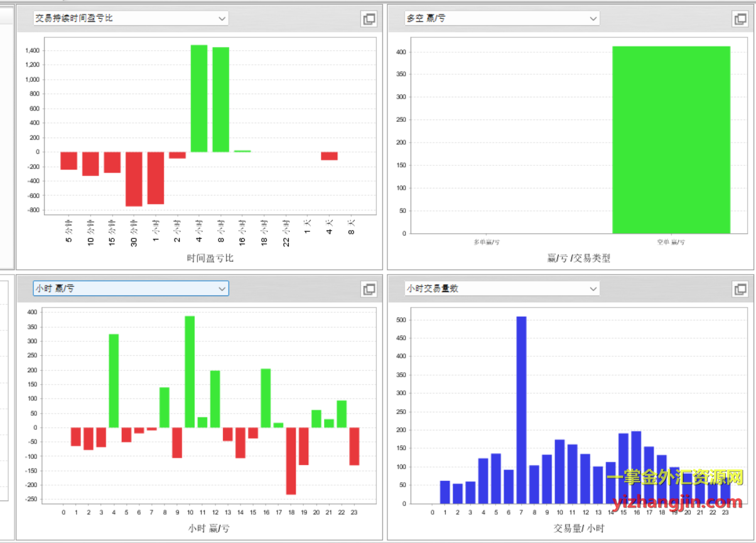Image resolution: width=756 pixels, height=543 pixels.
Task: Click the 交易量/ 小时 axis title
Action: (x=579, y=529)
